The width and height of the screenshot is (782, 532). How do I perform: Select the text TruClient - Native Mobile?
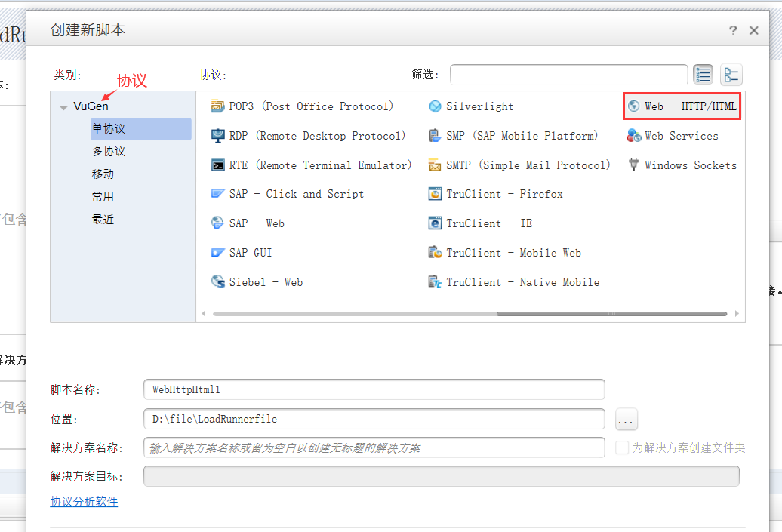pos(522,282)
